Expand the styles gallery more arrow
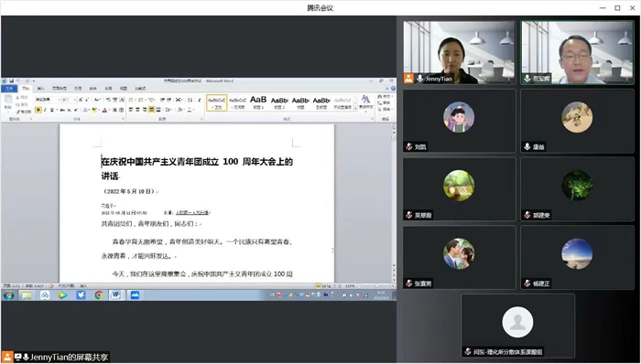Screen dimensions: 641x364 pos(355,109)
